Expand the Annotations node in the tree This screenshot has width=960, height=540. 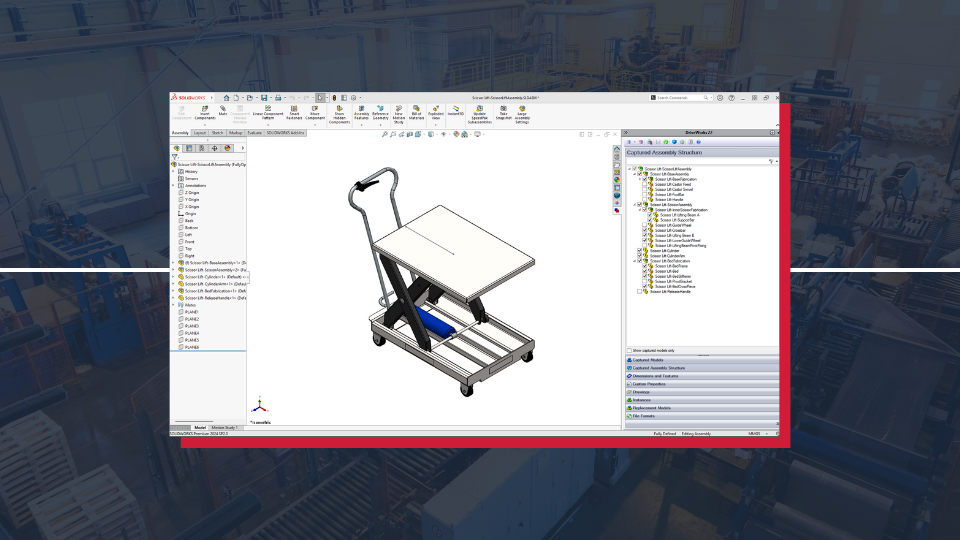pyautogui.click(x=173, y=185)
